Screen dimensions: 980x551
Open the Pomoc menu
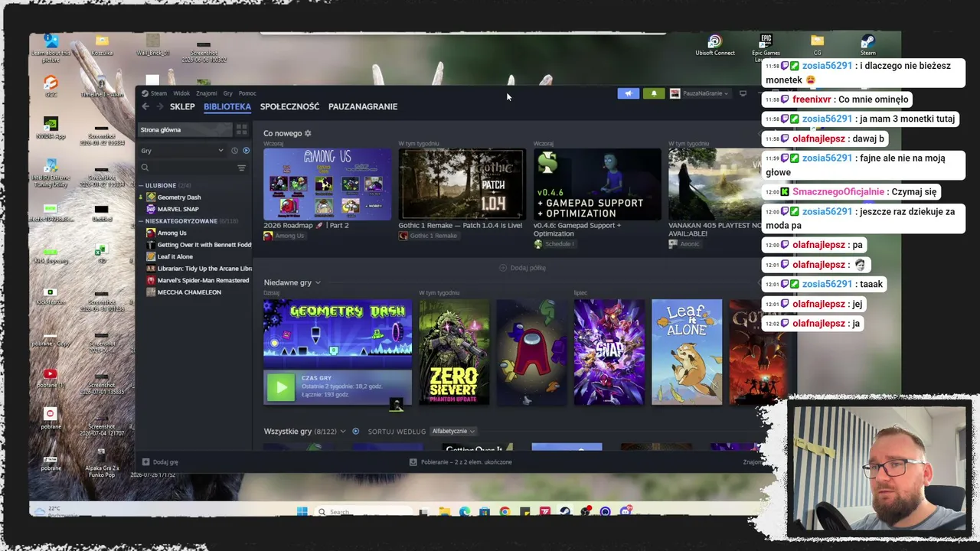pos(247,93)
